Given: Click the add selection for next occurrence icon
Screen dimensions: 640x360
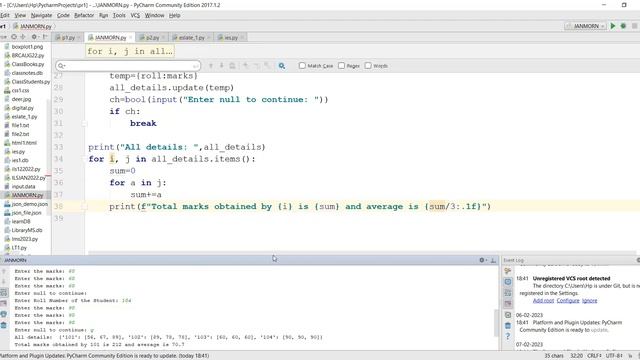Looking at the screenshot, I should pyautogui.click(x=246, y=66).
